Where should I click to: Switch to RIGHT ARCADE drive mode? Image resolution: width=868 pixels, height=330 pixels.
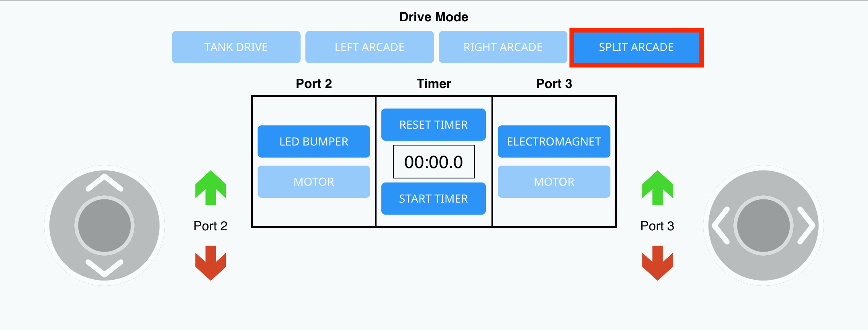pos(503,47)
